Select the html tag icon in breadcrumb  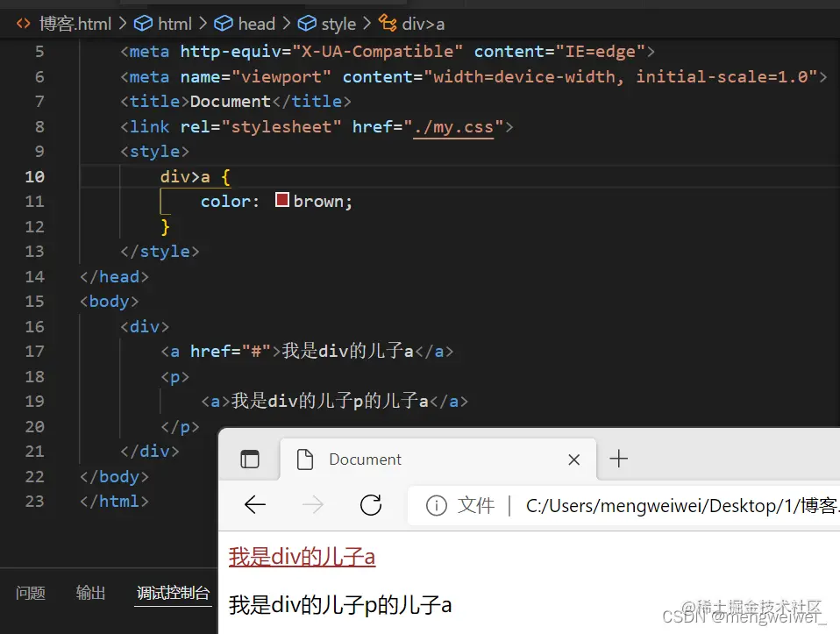[143, 23]
